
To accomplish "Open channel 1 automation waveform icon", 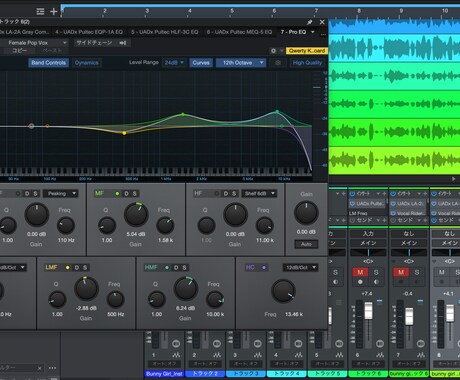I will [176, 355].
